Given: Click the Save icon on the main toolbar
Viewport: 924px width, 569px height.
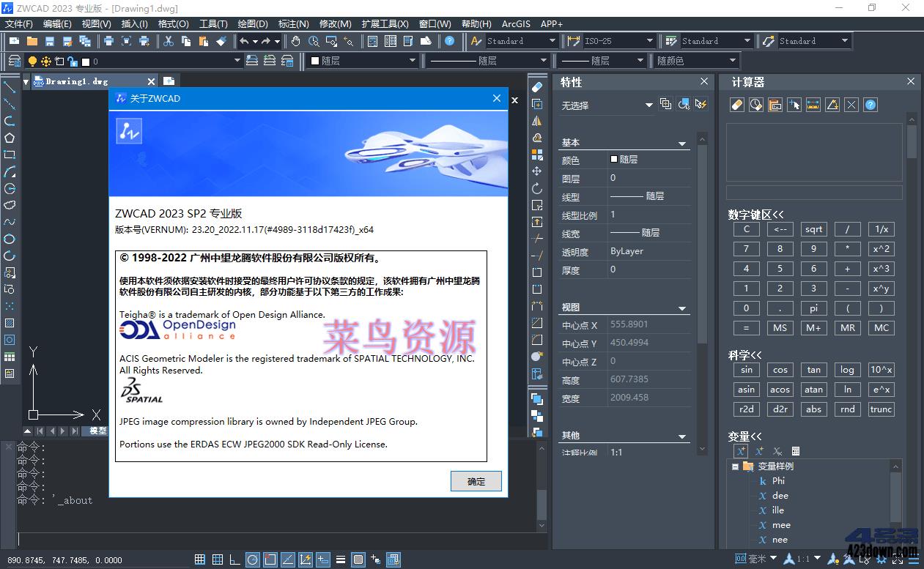Looking at the screenshot, I should pyautogui.click(x=51, y=40).
